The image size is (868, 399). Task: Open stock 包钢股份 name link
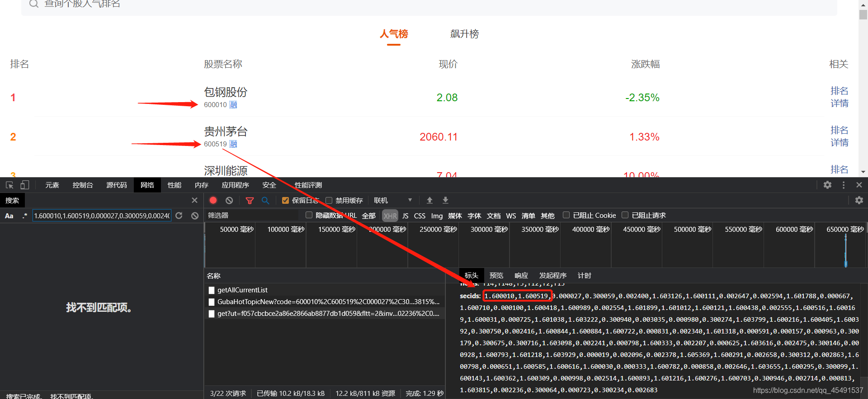coord(226,92)
